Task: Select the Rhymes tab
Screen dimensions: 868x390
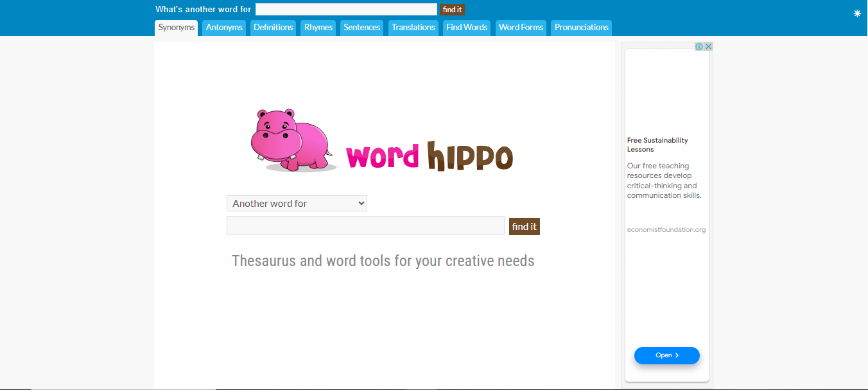Action: point(318,28)
